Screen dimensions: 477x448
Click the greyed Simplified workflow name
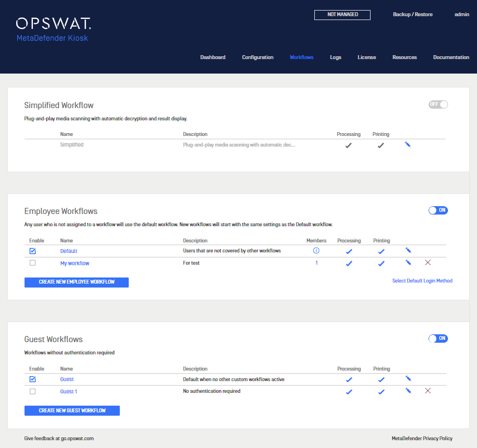[72, 145]
